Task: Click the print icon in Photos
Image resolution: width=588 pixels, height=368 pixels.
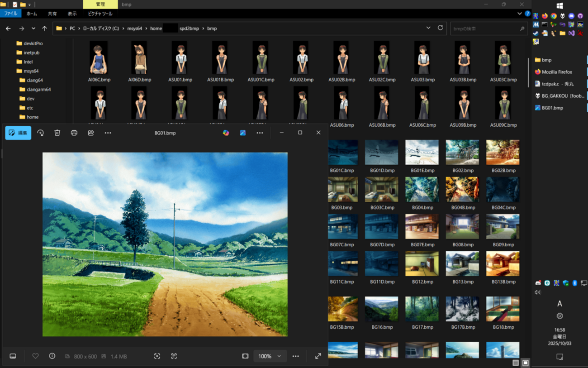Action: click(74, 133)
